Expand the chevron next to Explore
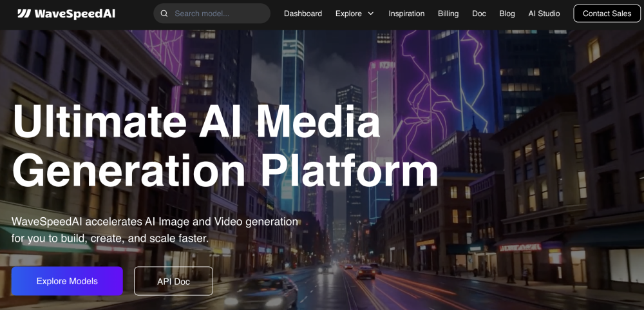The width and height of the screenshot is (644, 310). (371, 14)
